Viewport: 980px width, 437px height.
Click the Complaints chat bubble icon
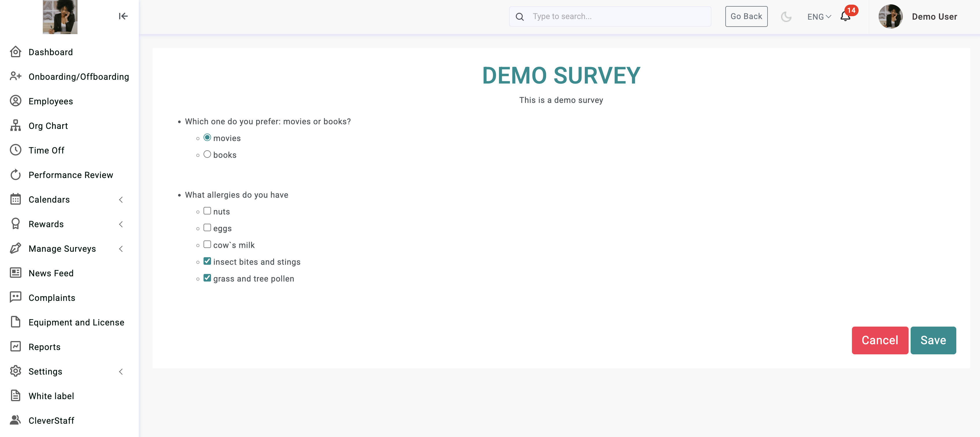coord(16,297)
